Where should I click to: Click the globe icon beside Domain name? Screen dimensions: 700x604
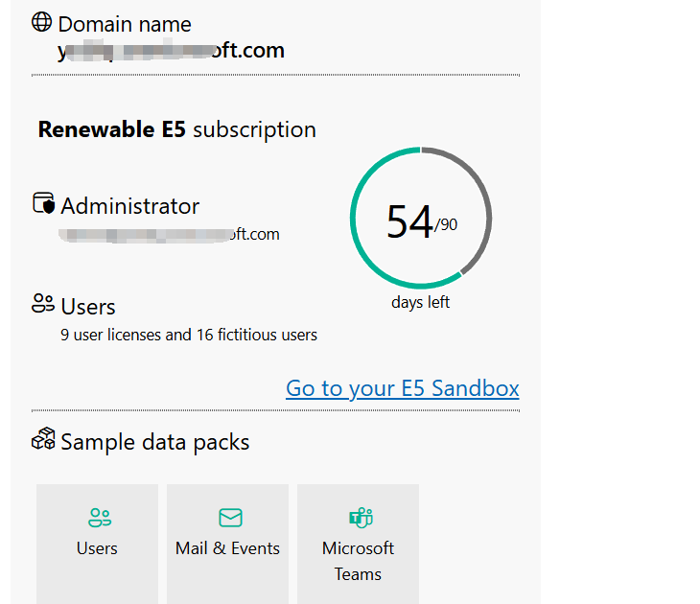tap(41, 22)
